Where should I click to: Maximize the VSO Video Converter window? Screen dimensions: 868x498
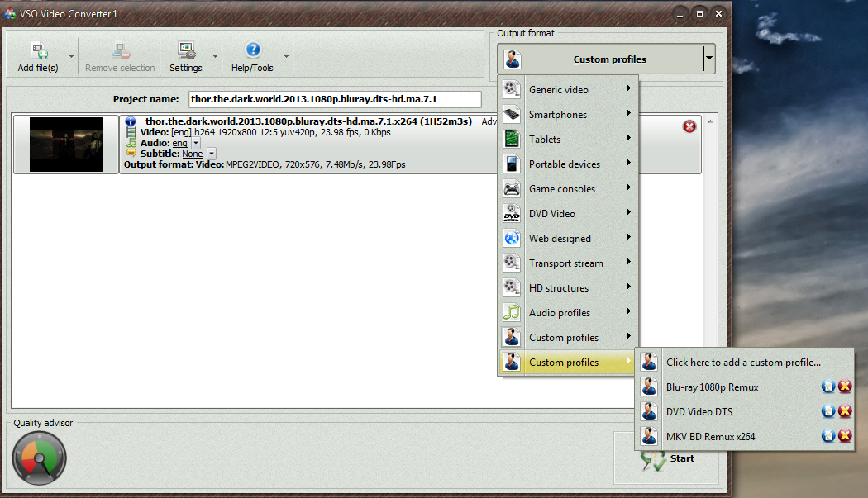(x=699, y=14)
